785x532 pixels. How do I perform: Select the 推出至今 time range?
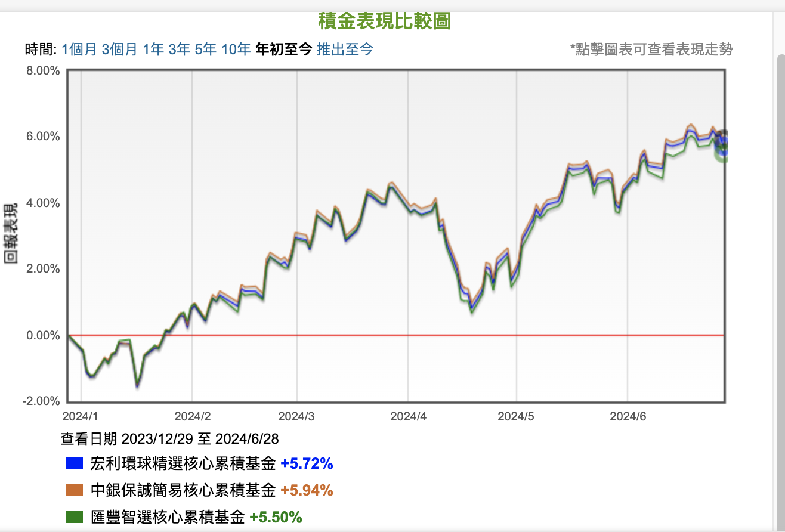(345, 50)
